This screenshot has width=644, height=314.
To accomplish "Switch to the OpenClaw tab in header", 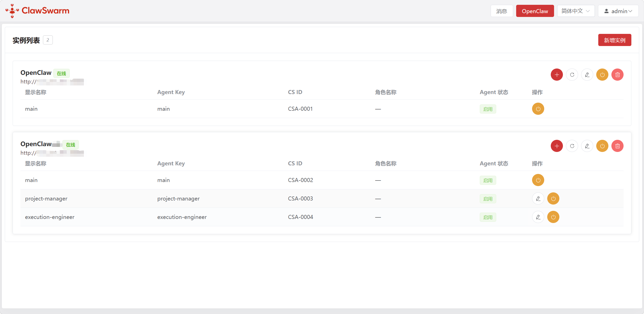I will pos(535,11).
